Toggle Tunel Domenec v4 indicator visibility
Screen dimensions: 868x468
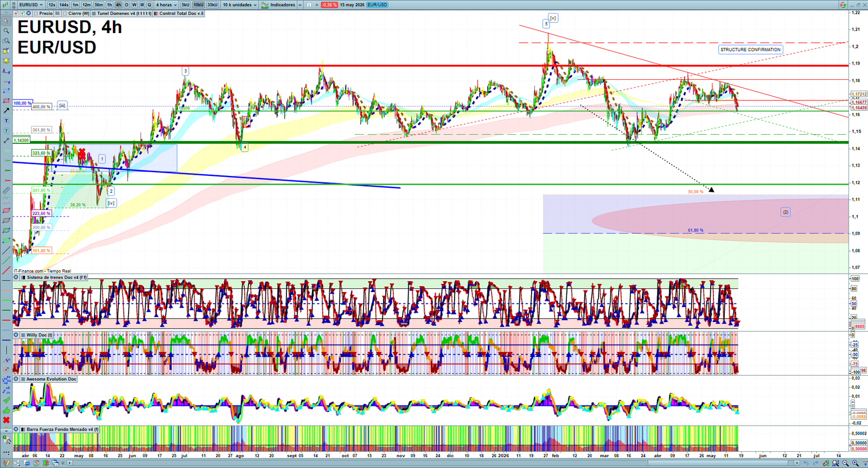click(x=94, y=14)
